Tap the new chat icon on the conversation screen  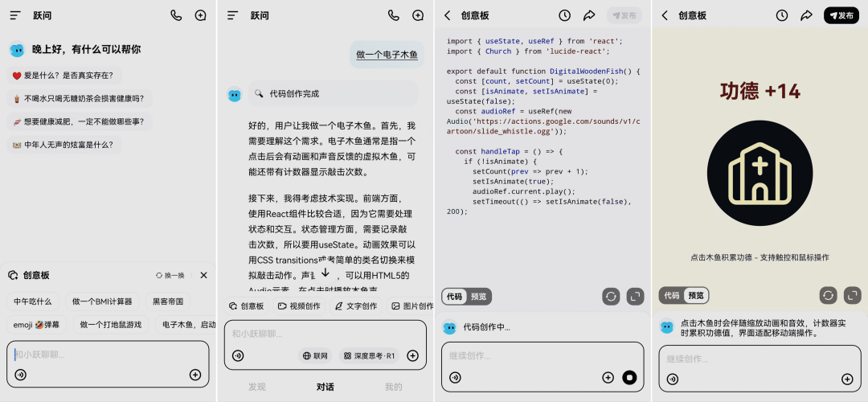(x=418, y=15)
